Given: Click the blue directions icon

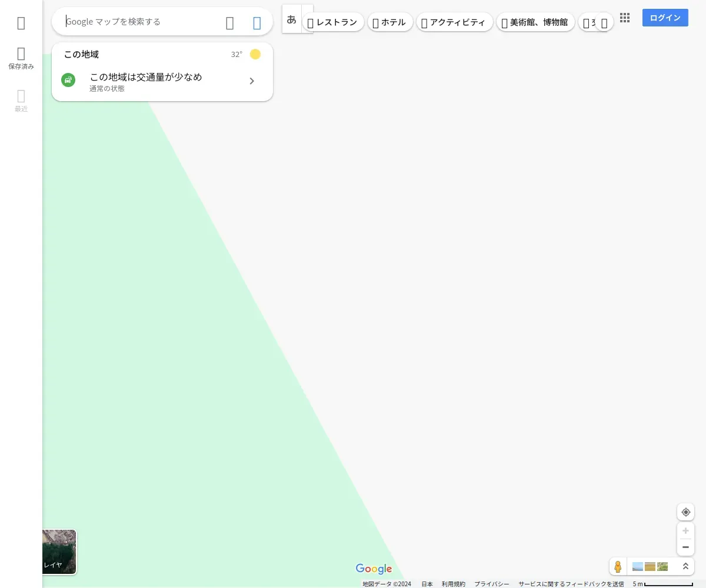Looking at the screenshot, I should coord(257,23).
